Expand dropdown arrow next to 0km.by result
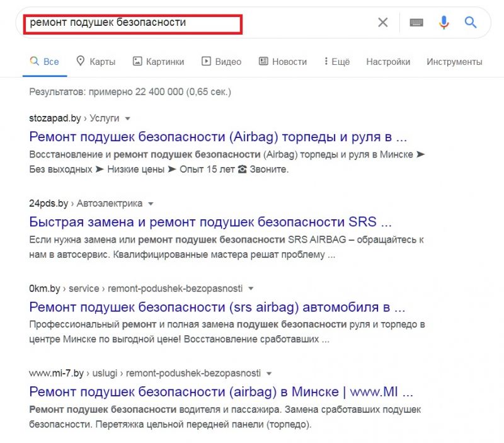504x443 pixels. (251, 289)
